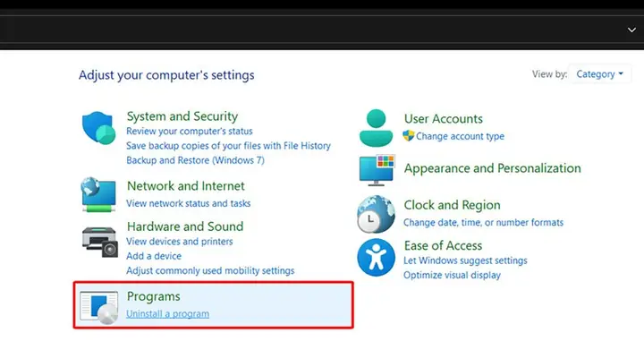Click the Clock and Region globe icon
Screen dimensions: 644x350
(376, 214)
